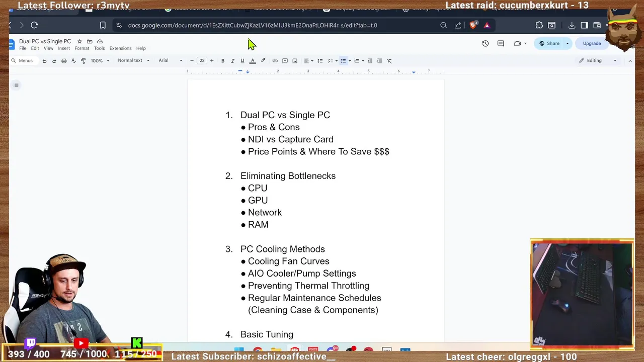This screenshot has height=362, width=644.
Task: Open the Tools menu
Action: (99, 48)
